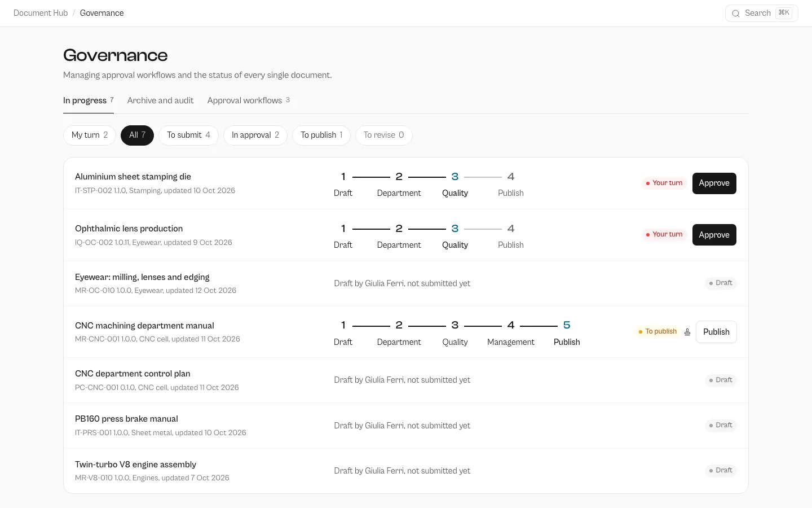Click Management step 4 in CNC machining row
This screenshot has height=508, width=812.
[511, 333]
